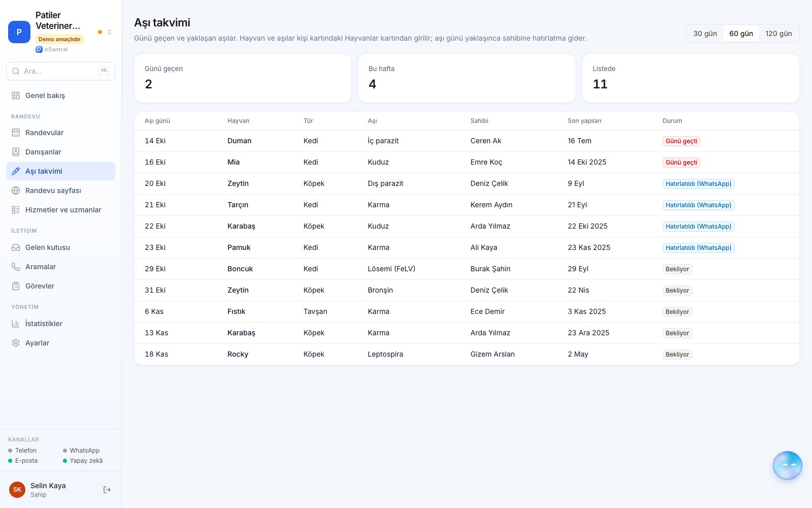Click the Günü geçti badge for Duman
The width and height of the screenshot is (812, 508).
pyautogui.click(x=681, y=141)
